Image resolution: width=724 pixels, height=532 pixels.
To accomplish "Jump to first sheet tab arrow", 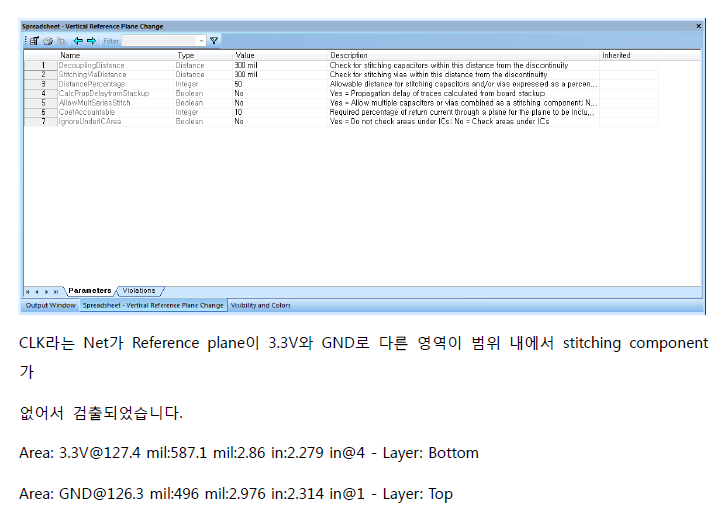I will click(28, 291).
